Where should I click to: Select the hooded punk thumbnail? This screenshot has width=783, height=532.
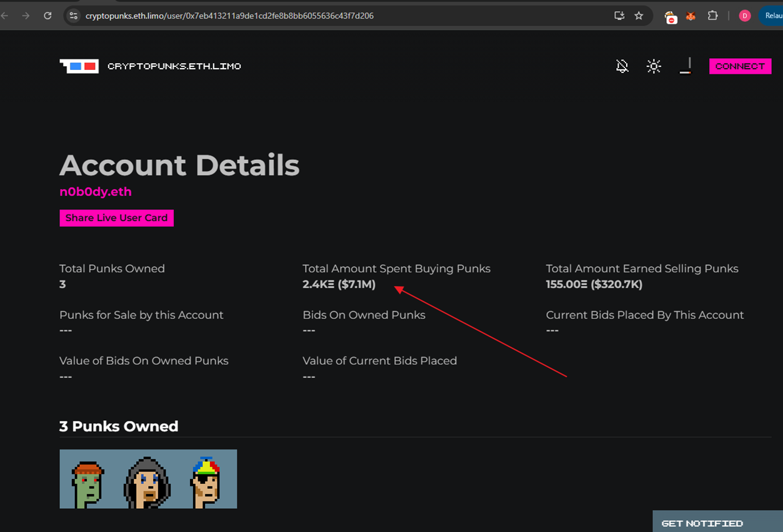147,480
